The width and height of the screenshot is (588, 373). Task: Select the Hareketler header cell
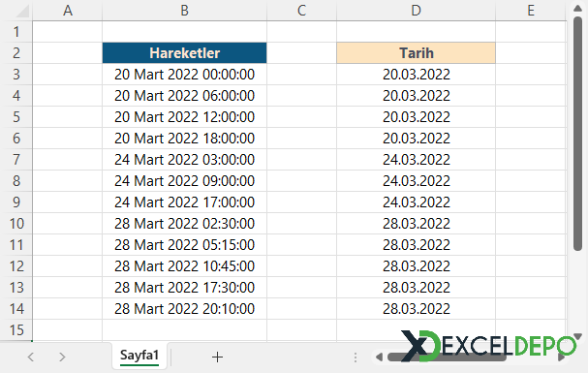tap(184, 53)
